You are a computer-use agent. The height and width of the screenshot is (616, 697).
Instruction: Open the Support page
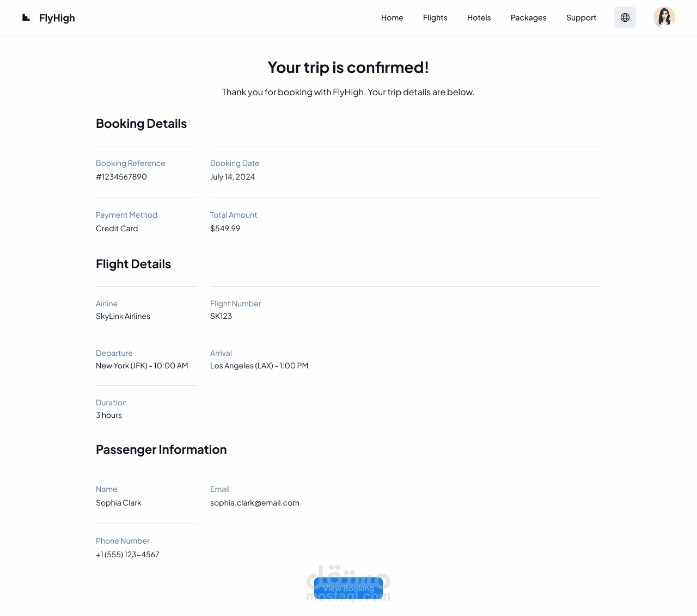(581, 17)
